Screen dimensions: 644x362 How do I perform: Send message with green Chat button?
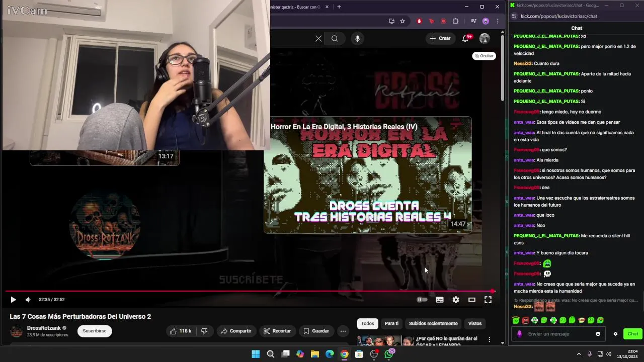pos(632,334)
